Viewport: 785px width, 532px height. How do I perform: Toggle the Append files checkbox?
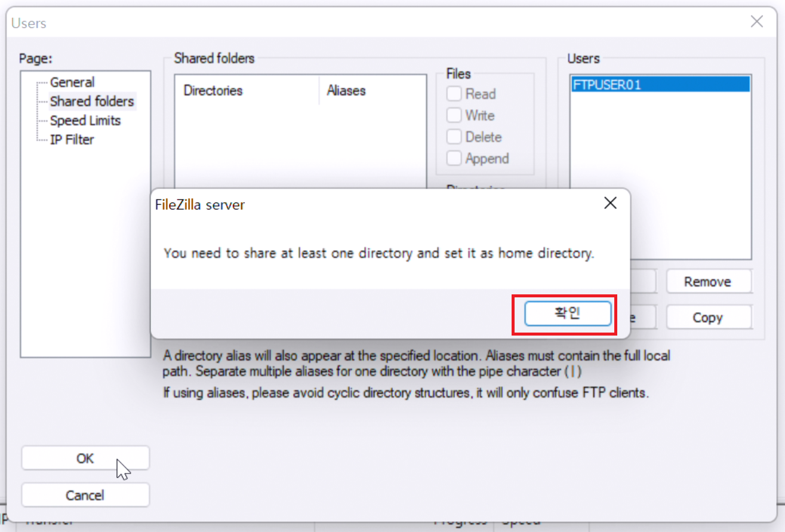455,158
